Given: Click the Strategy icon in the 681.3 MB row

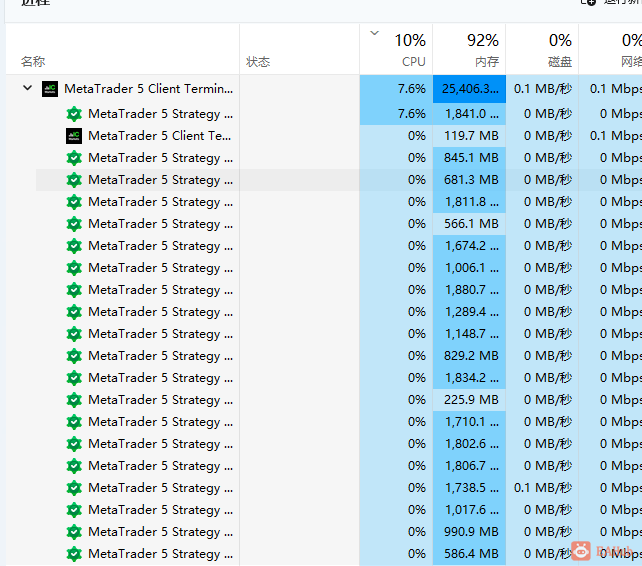Looking at the screenshot, I should [x=74, y=180].
